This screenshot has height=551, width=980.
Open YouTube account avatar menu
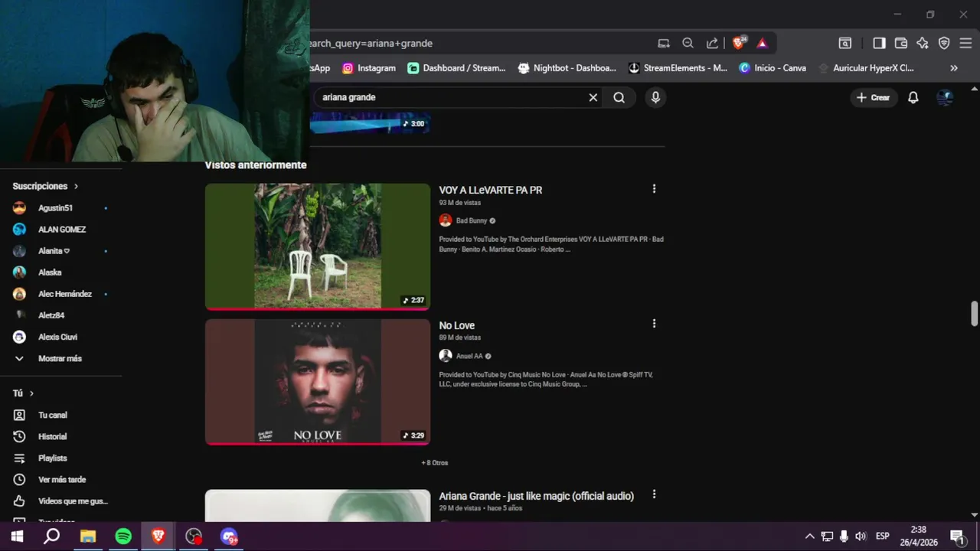click(x=945, y=97)
